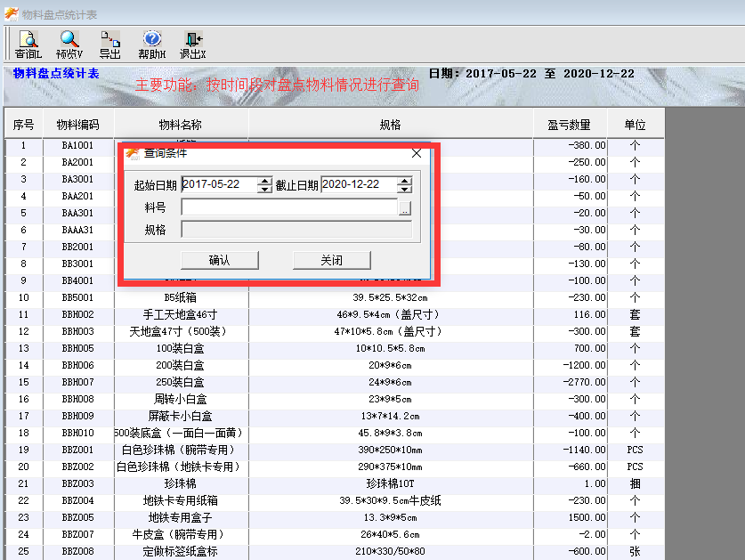Click the 白色珍珠棉（地铁卡专用） name cell

coord(181,467)
